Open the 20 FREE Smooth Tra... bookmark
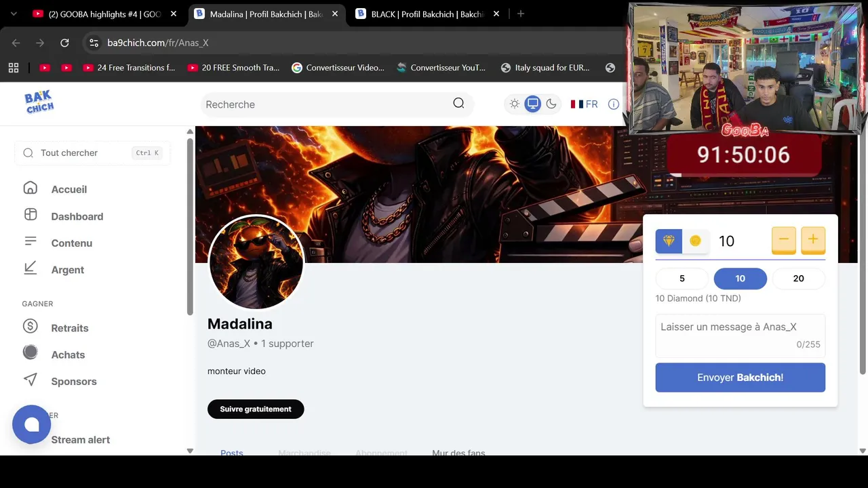Screen dimensions: 868x488 (x=233, y=68)
